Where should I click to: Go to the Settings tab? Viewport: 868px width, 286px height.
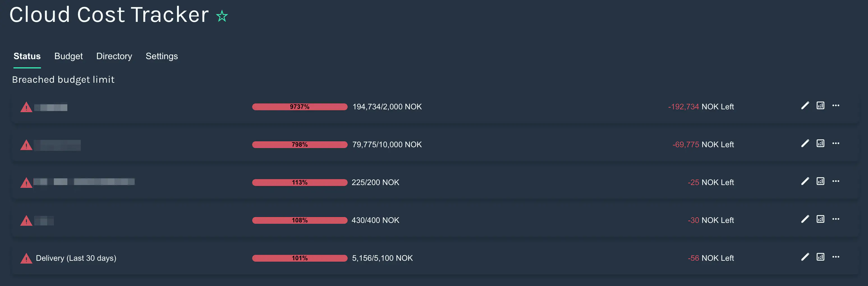[x=161, y=56]
